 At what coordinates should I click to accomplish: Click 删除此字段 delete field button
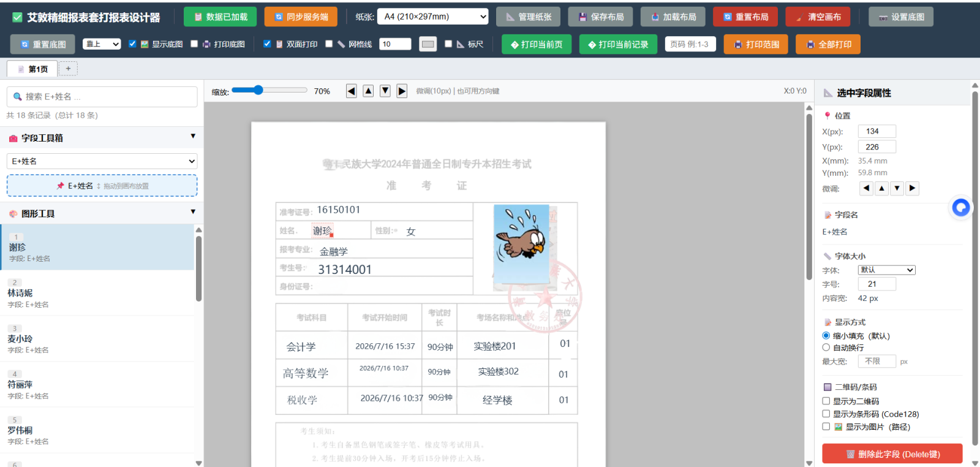pos(892,454)
